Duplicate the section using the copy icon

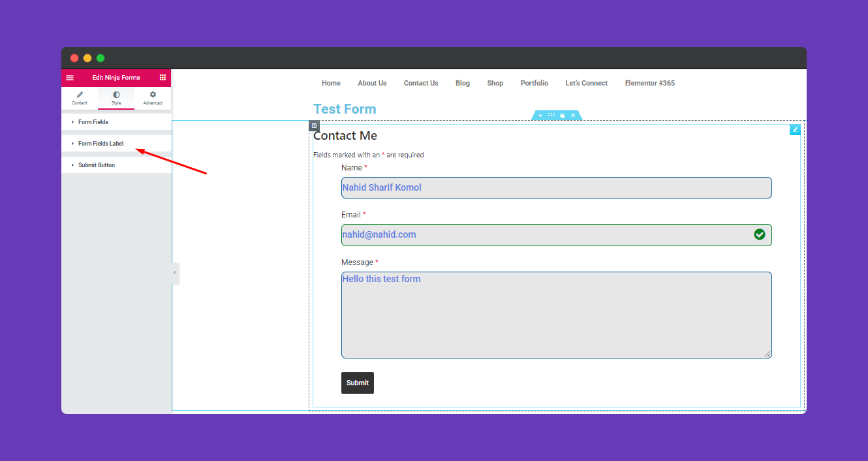[x=562, y=115]
